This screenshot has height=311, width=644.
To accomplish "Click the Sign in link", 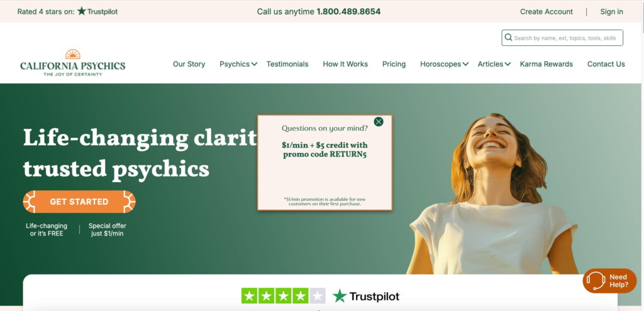I will (611, 11).
